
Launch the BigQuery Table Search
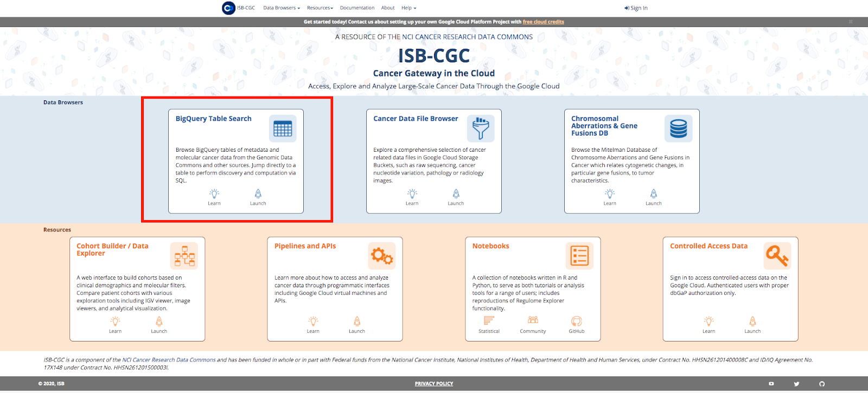(x=258, y=197)
